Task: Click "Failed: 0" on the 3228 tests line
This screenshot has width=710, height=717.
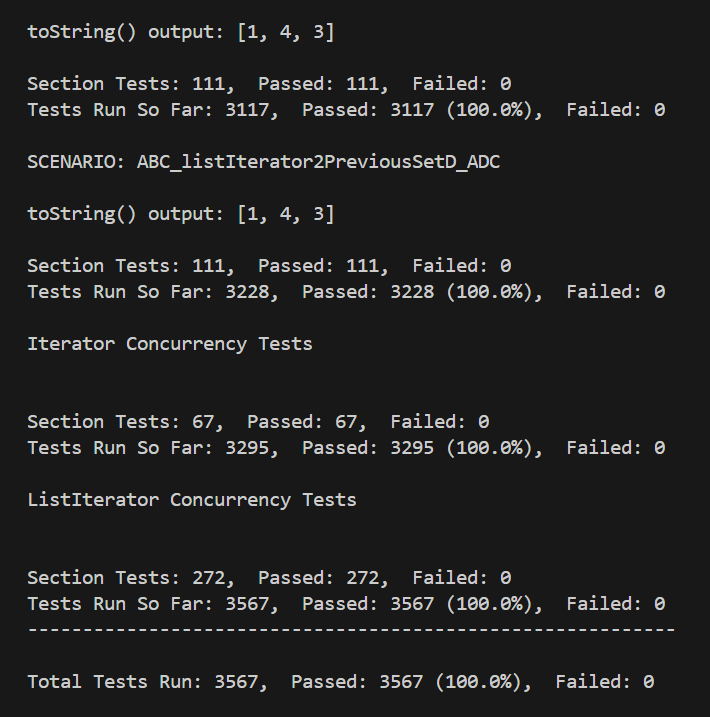Action: tap(615, 292)
